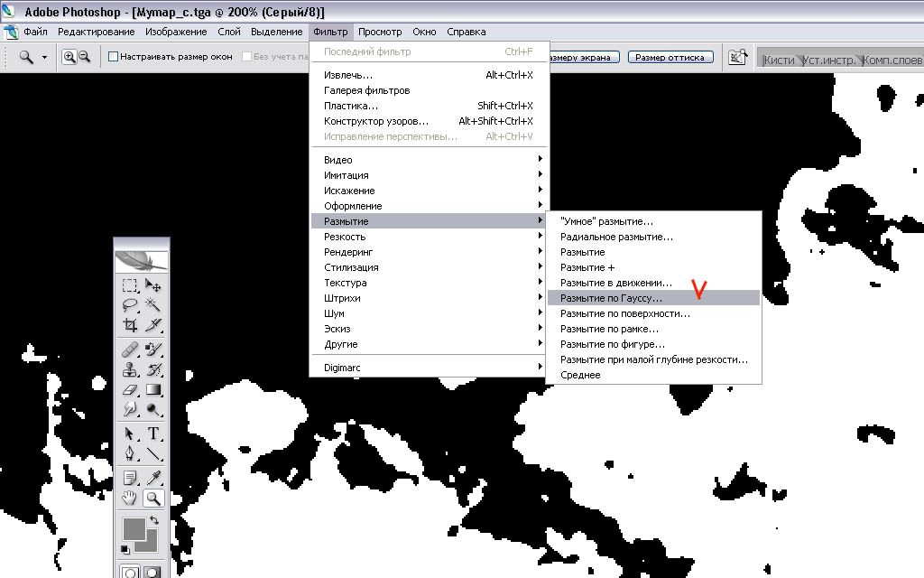Click the foreground color swatch
924x578 pixels.
pyautogui.click(x=134, y=528)
